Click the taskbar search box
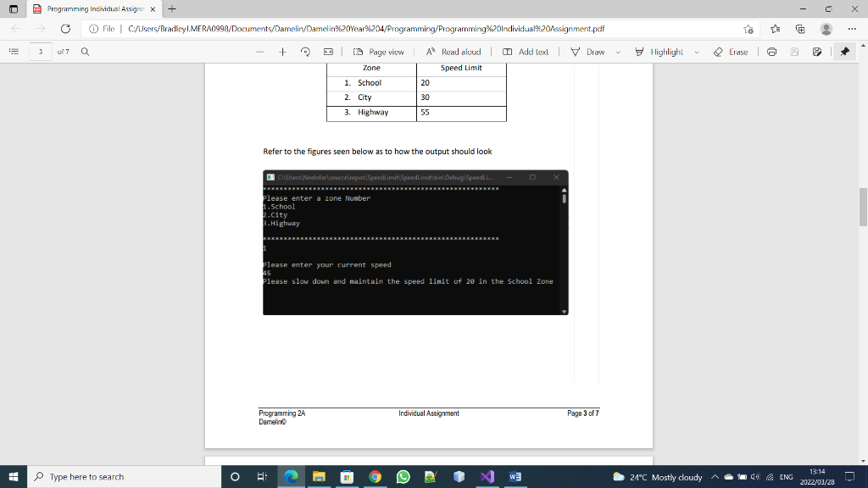Screen dimensions: 868x488 pyautogui.click(x=124, y=476)
